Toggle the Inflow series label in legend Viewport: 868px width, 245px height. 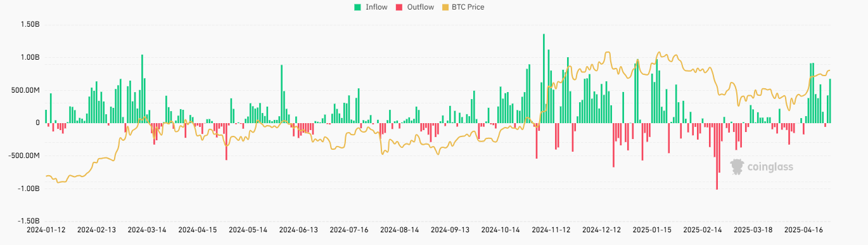click(376, 7)
